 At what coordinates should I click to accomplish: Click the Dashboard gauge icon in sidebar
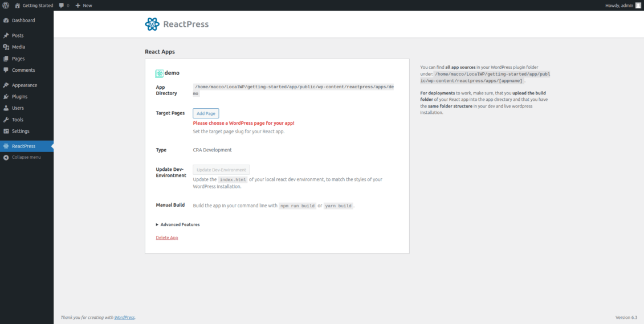tap(6, 20)
